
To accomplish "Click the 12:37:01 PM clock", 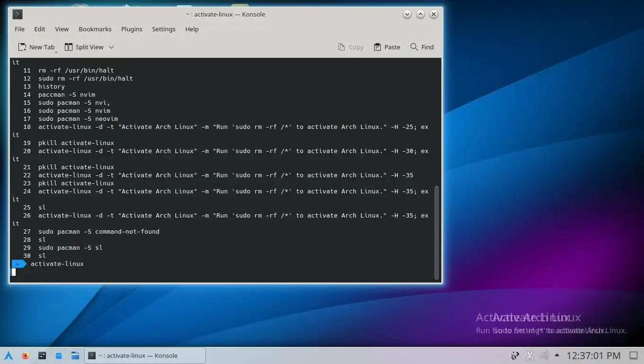I will coord(593,355).
